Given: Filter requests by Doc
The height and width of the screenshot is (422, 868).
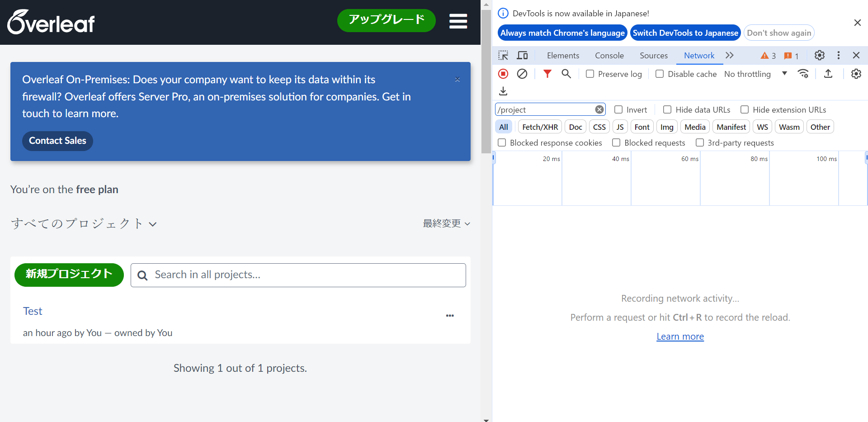Looking at the screenshot, I should (x=576, y=127).
